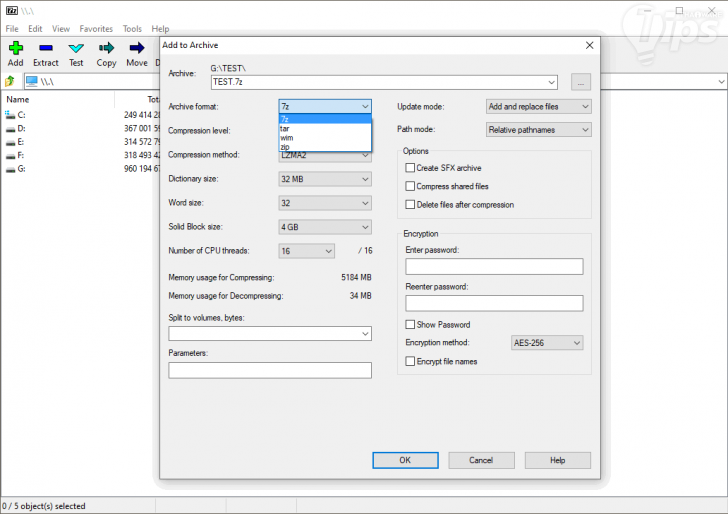
Task: Choose wim in the format list
Action: click(x=325, y=138)
